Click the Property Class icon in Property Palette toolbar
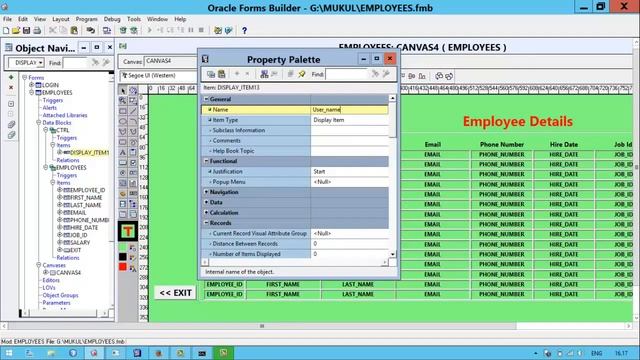The width and height of the screenshot is (640, 360). click(x=264, y=74)
